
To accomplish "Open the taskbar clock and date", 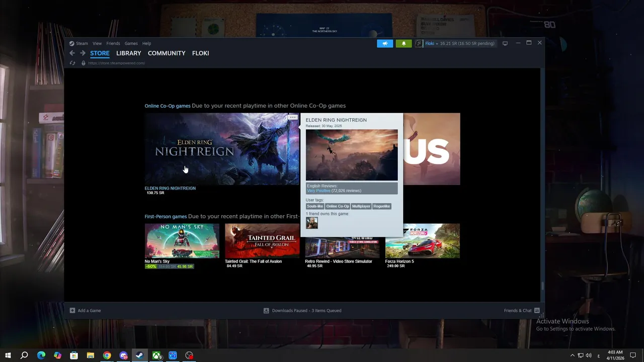I will pos(615,355).
